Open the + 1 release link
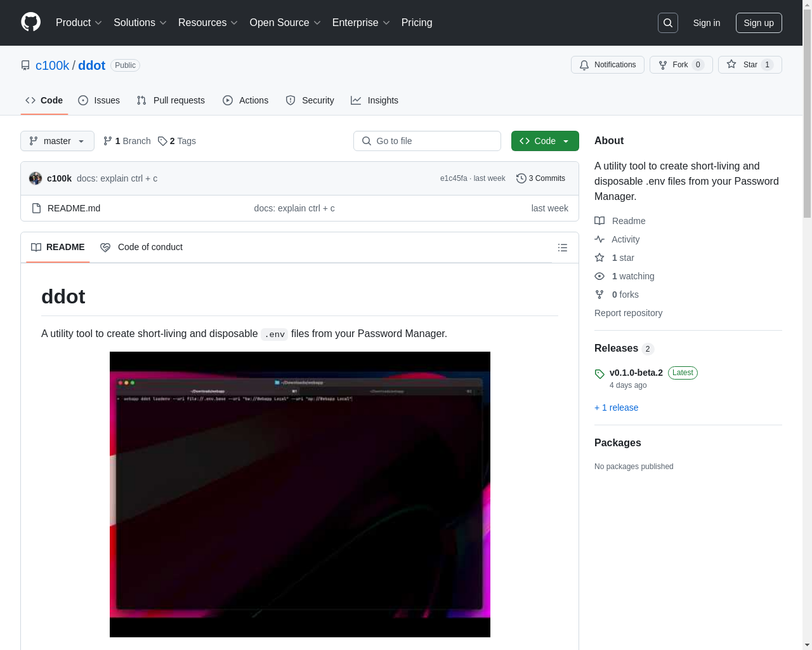 [x=617, y=408]
